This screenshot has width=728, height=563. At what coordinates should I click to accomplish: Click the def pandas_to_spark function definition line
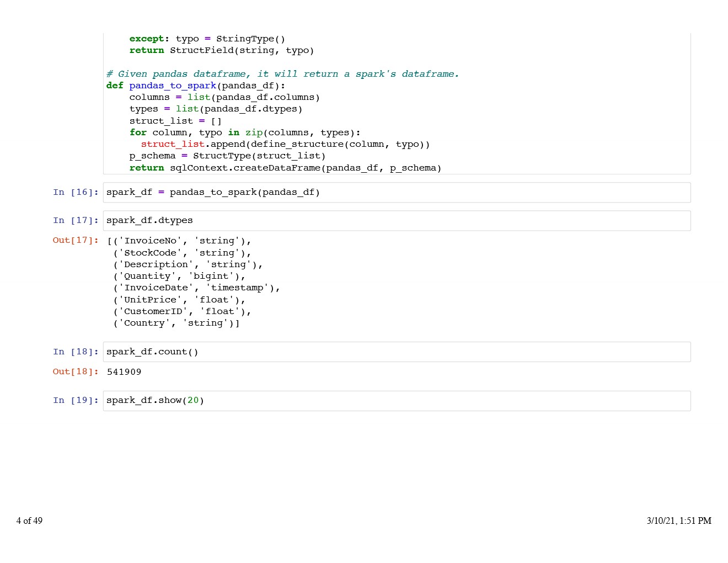tap(196, 86)
